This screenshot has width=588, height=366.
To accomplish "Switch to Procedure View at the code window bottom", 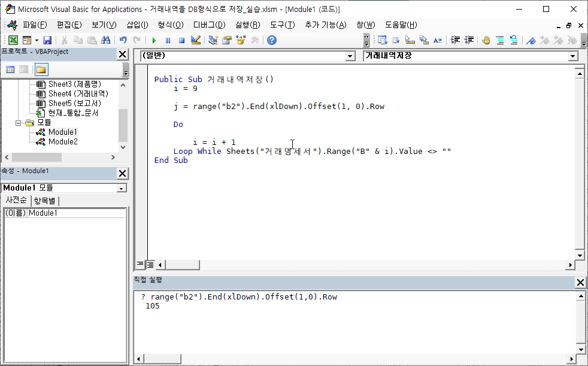I will 140,264.
